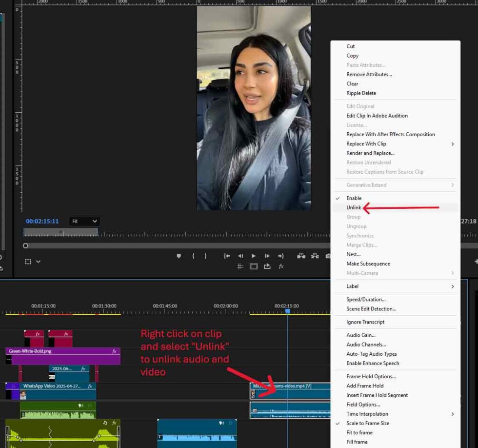Click the Lift button icon
478x448 pixels.
[301, 256]
